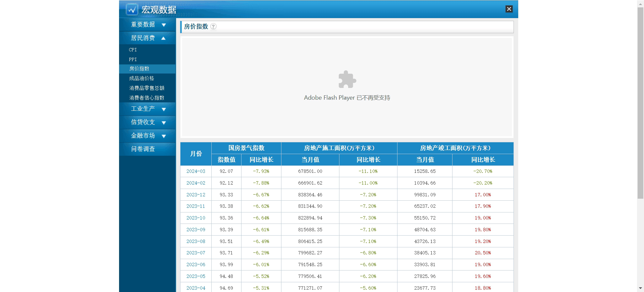The width and height of the screenshot is (644, 292).
Task: Select 消费者信心指数 in the sidebar
Action: click(147, 98)
